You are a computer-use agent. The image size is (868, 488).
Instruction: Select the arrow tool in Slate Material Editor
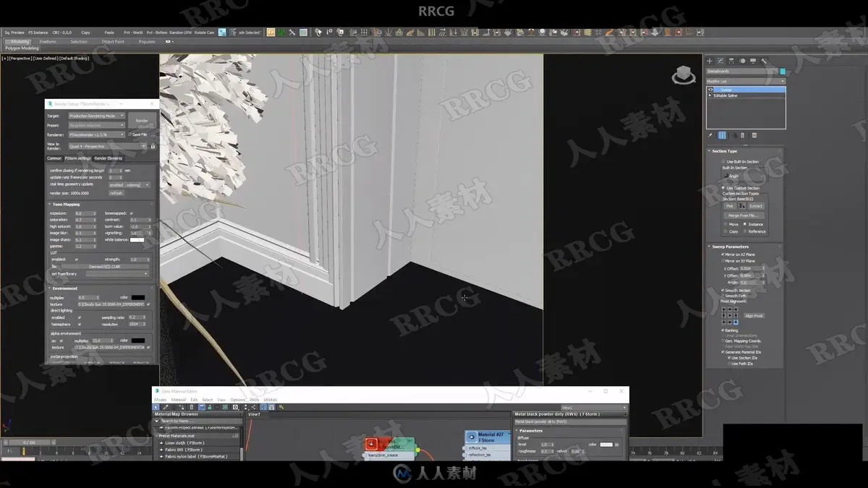click(156, 407)
